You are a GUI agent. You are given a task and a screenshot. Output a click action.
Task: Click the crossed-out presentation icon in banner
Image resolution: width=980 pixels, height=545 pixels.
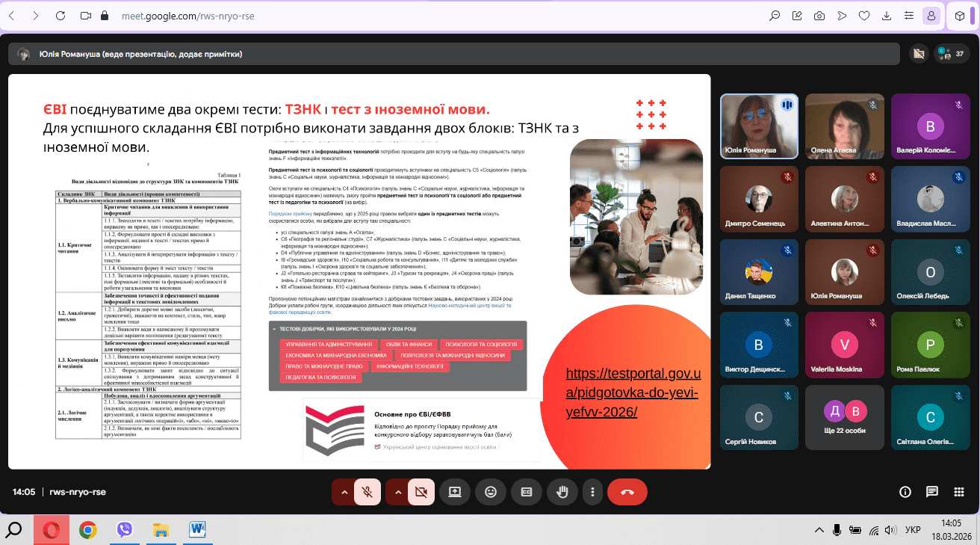click(x=918, y=54)
